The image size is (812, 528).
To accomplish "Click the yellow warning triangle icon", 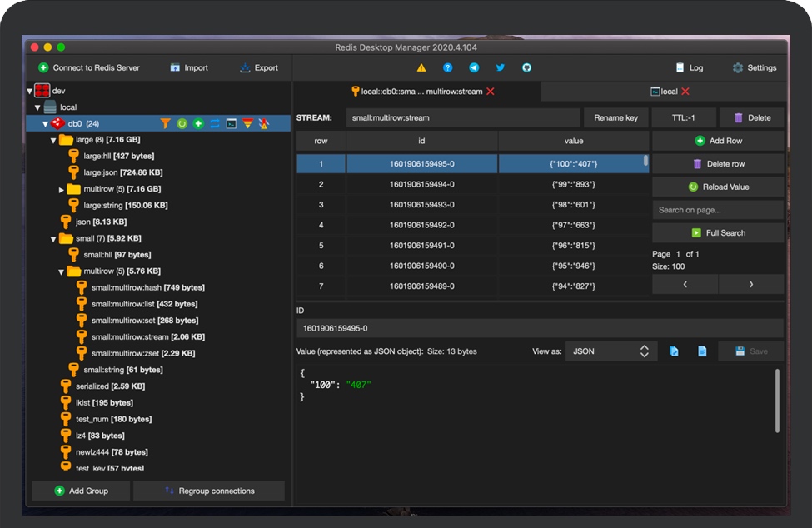I will tap(421, 68).
